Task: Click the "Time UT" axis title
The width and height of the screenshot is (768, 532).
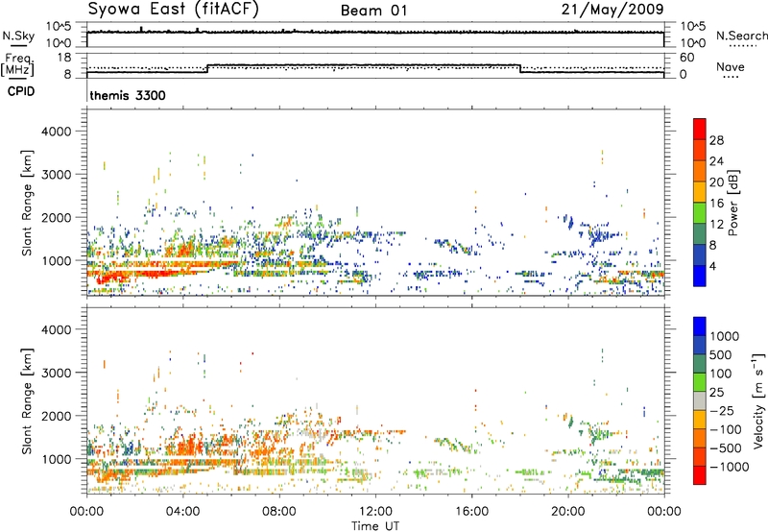Action: point(375,526)
